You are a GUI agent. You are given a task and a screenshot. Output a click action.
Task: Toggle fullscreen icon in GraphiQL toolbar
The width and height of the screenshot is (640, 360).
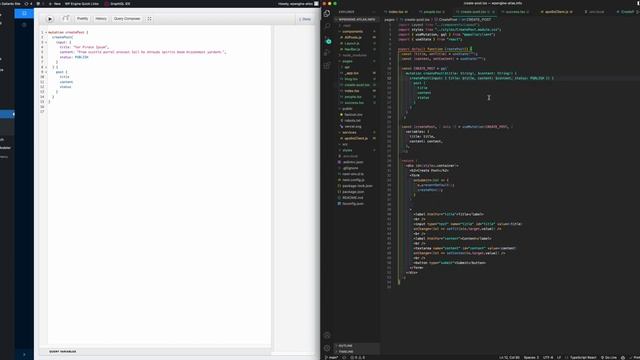pyautogui.click(x=149, y=19)
